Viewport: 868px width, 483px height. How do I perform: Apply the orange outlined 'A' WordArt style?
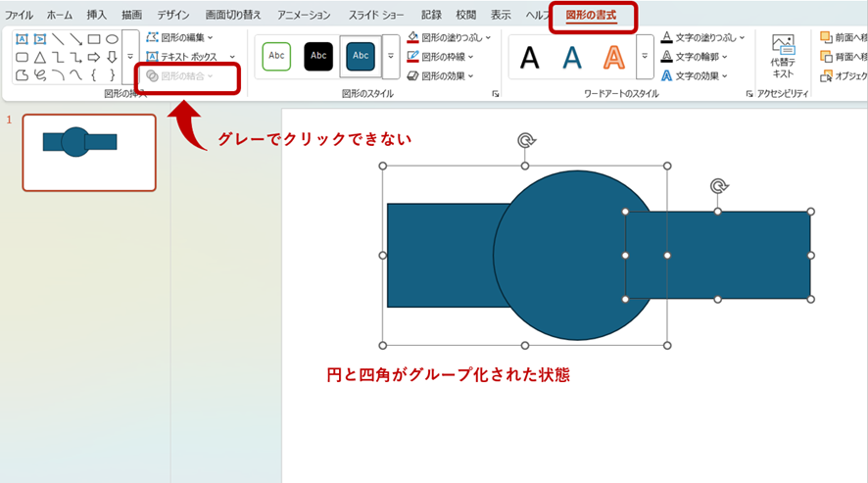tap(613, 58)
